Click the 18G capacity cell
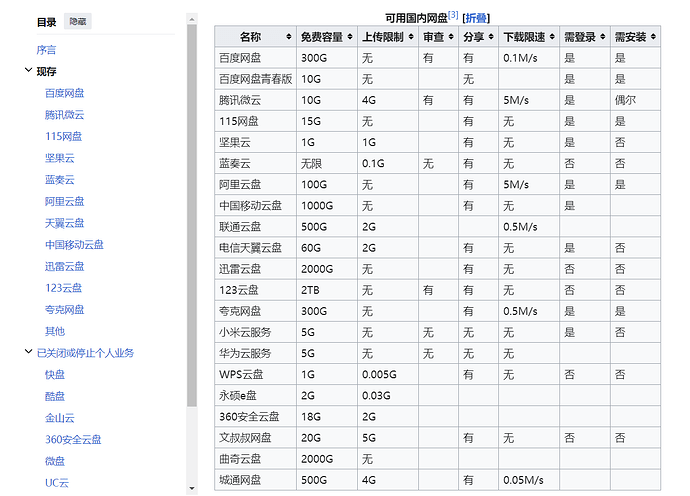The width and height of the screenshot is (690, 496). (327, 417)
